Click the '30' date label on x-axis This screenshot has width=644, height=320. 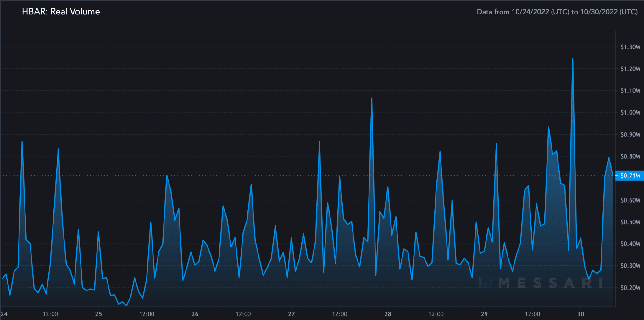point(581,314)
